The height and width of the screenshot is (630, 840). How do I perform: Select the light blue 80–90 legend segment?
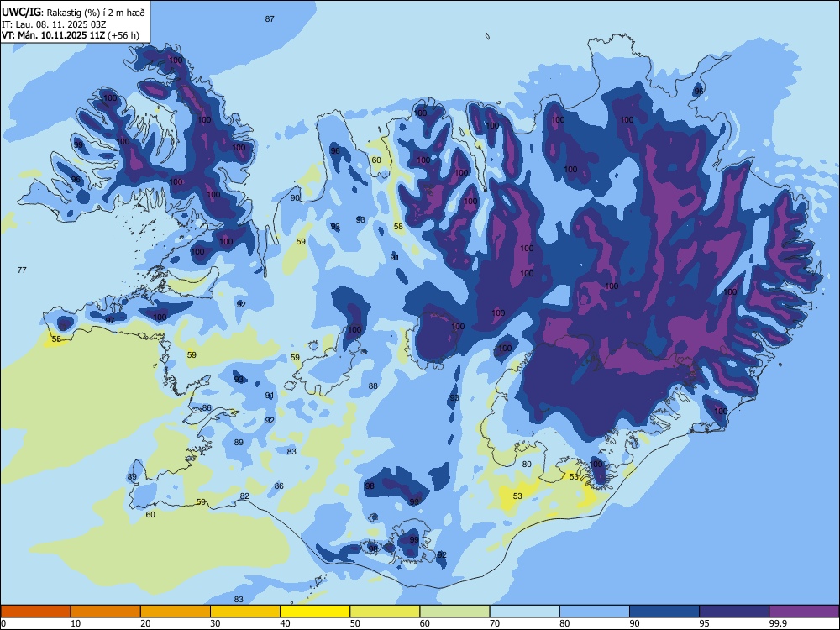click(595, 612)
